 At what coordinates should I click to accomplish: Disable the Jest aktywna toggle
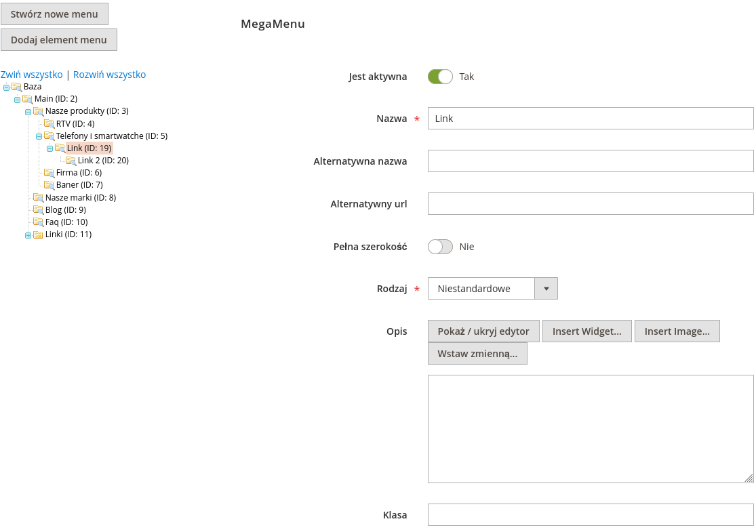tap(440, 77)
